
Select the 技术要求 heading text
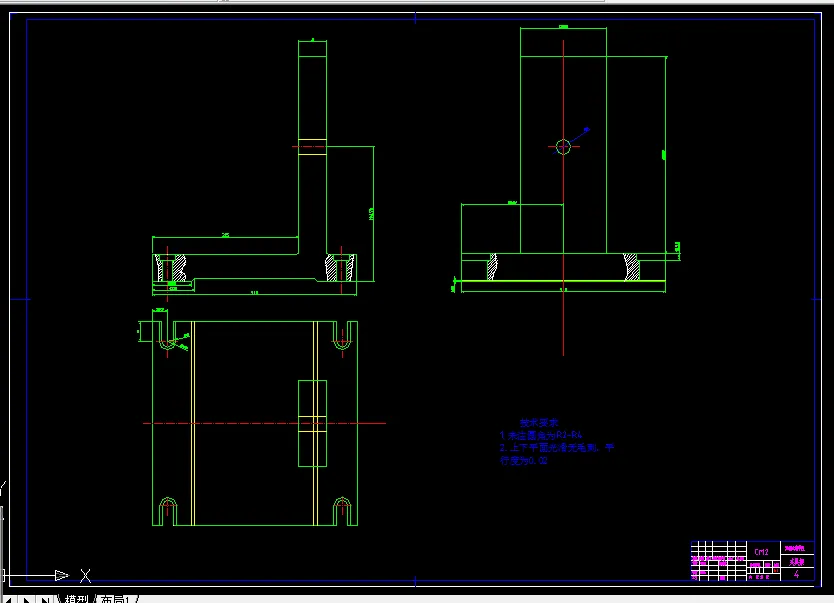538,423
